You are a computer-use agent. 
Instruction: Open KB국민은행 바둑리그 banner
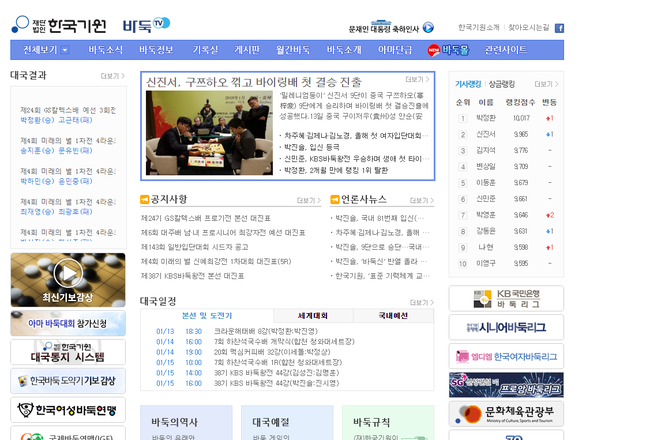pyautogui.click(x=506, y=298)
